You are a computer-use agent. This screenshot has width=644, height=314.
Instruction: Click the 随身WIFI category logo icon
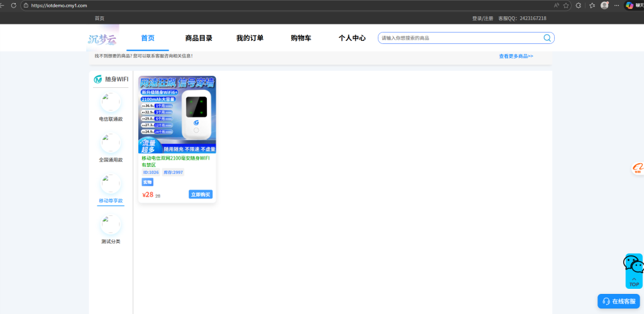point(97,79)
